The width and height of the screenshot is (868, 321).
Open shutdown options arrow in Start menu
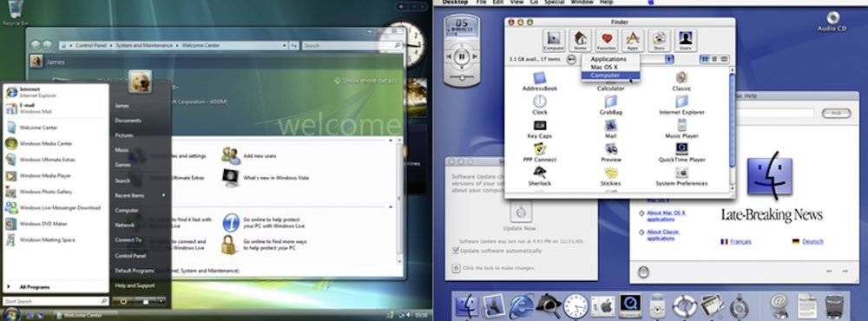click(162, 301)
